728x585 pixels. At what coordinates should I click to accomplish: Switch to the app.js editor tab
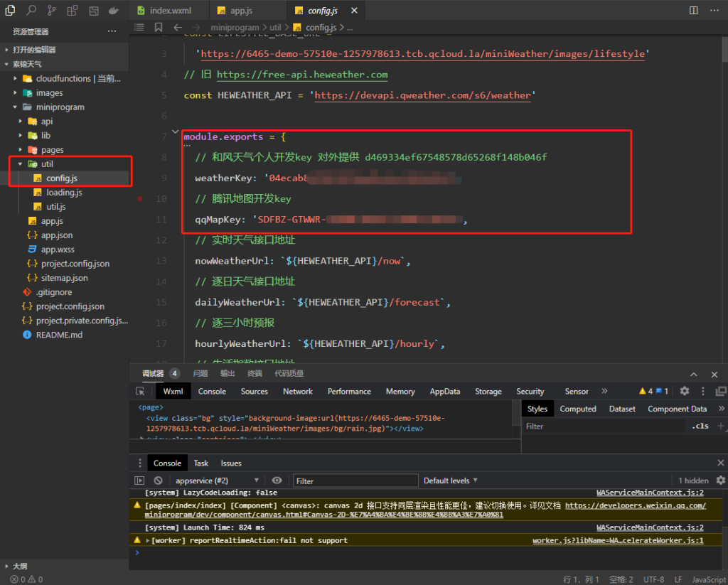[x=242, y=11]
